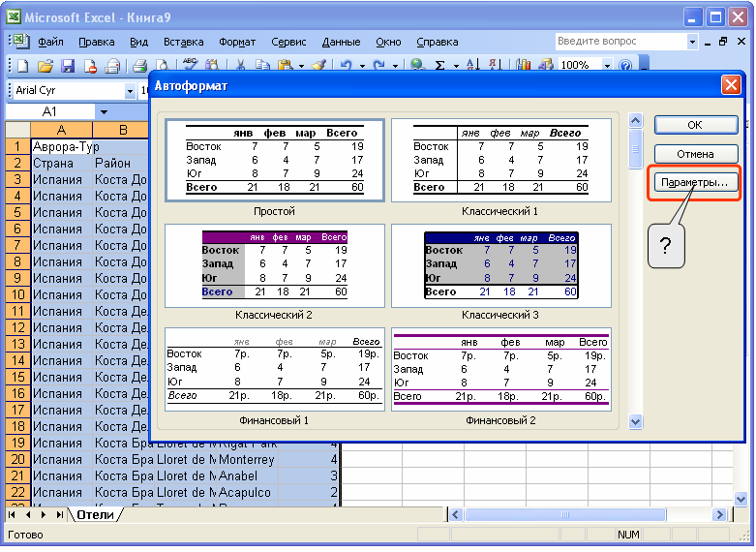This screenshot has width=756, height=552.
Task: Click the Permission document icon in toolbar
Action: (x=90, y=65)
